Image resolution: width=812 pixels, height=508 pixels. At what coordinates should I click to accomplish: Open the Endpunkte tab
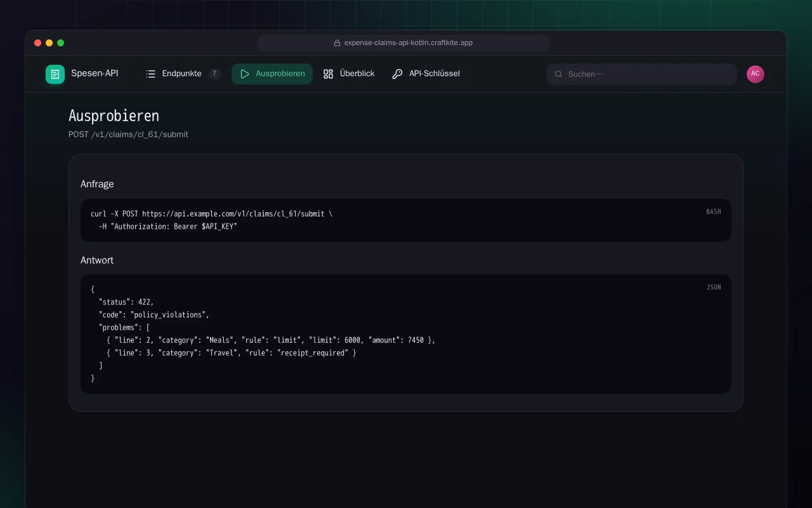tap(183, 74)
